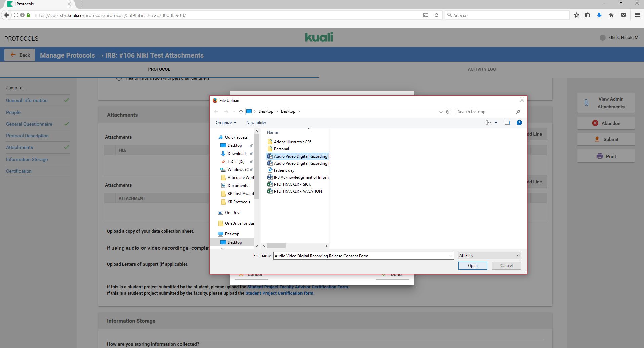Click the browser reload icon
The width and height of the screenshot is (644, 348).
click(436, 15)
